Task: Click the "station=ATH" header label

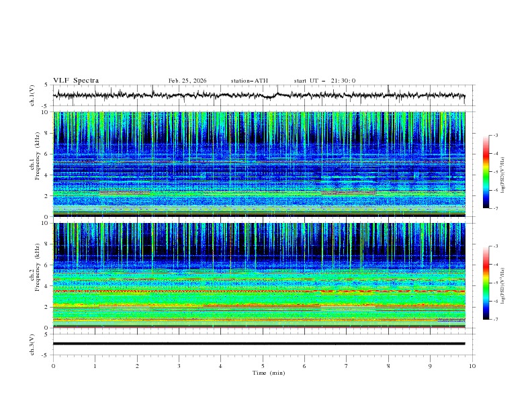Action: [249, 81]
